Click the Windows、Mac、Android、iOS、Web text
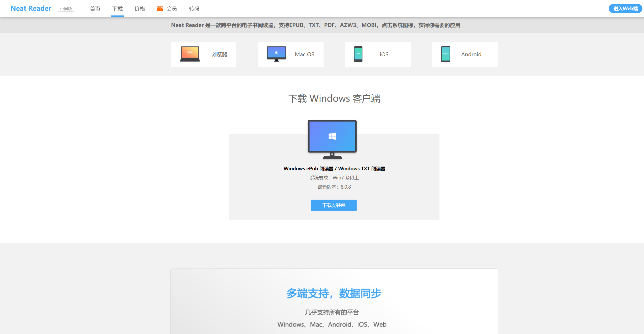This screenshot has height=334, width=644. (332, 324)
